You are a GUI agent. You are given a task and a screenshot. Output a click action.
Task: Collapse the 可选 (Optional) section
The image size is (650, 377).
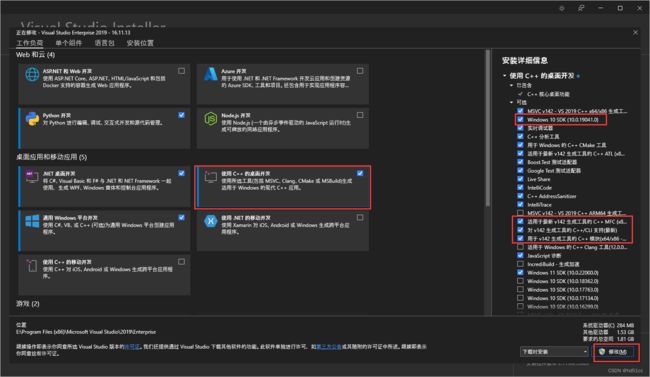(x=512, y=102)
